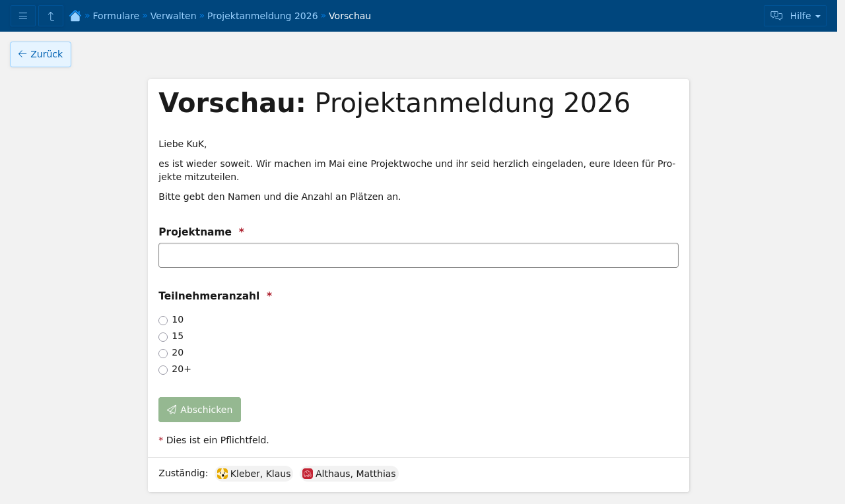Image resolution: width=845 pixels, height=504 pixels.
Task: Click Klaus Kleber's avatar icon
Action: (x=222, y=474)
